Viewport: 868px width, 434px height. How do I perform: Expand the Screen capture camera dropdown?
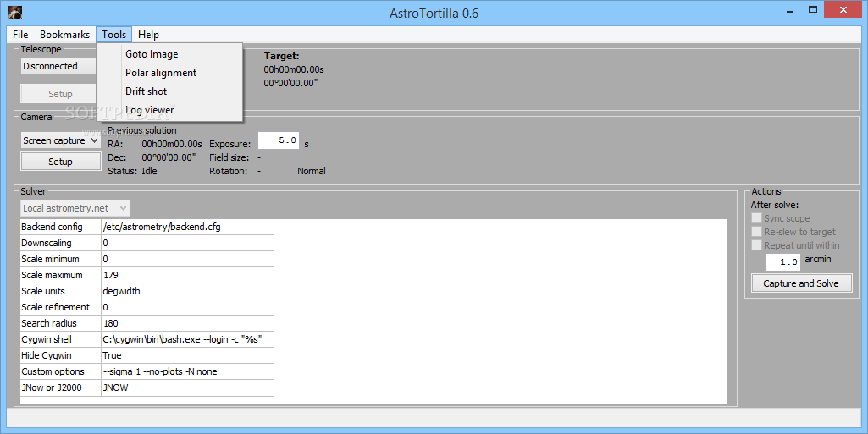point(61,140)
